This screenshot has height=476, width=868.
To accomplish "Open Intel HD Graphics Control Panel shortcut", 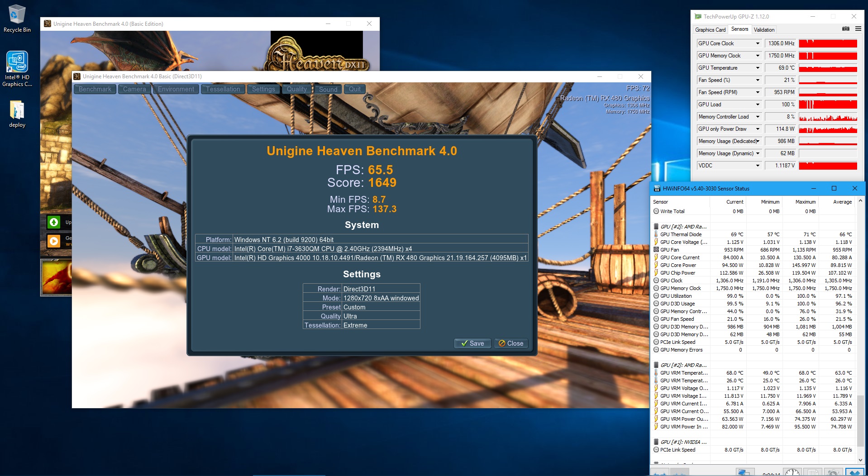I will click(x=17, y=69).
